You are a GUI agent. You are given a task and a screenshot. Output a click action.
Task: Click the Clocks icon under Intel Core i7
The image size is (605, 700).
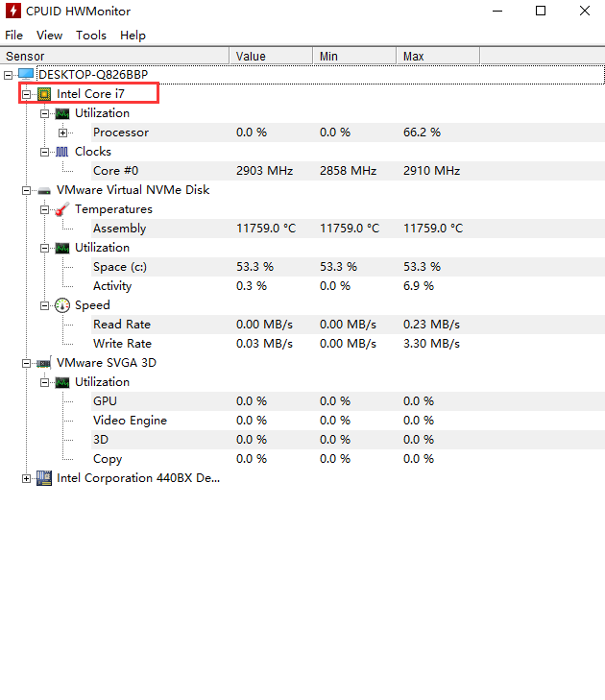[x=62, y=152]
